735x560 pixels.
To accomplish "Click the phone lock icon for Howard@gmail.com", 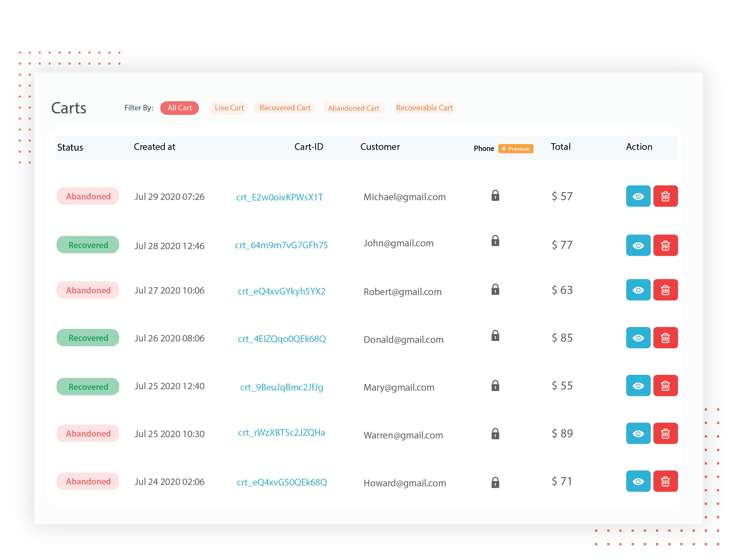I will [x=495, y=482].
